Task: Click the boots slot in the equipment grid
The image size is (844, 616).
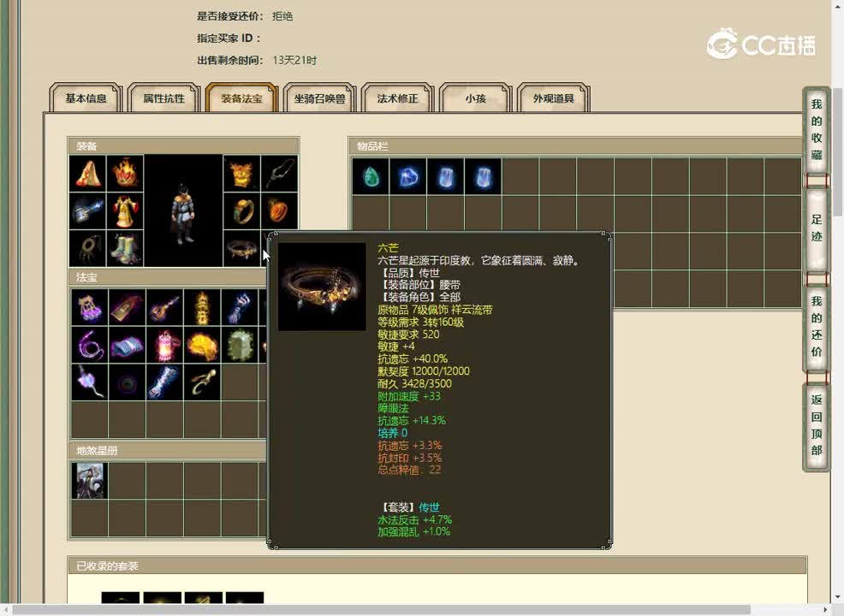Action: [126, 250]
